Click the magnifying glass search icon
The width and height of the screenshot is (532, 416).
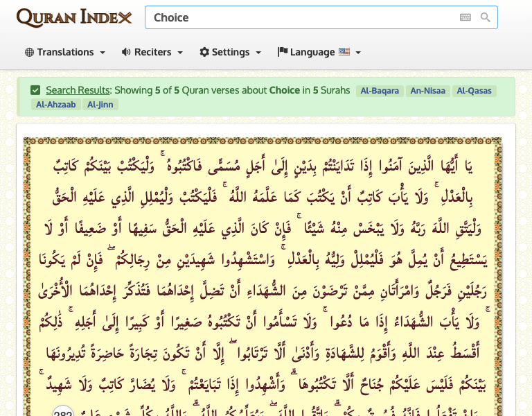tap(486, 17)
